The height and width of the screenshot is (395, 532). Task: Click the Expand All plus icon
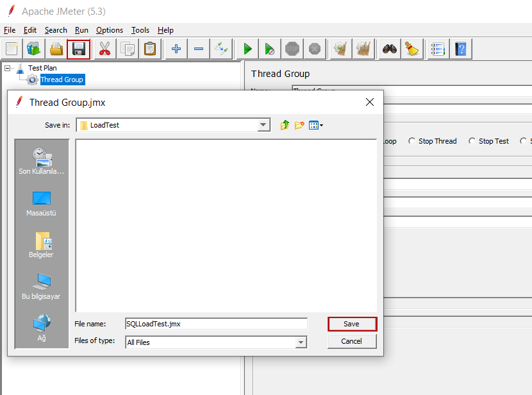(x=176, y=49)
